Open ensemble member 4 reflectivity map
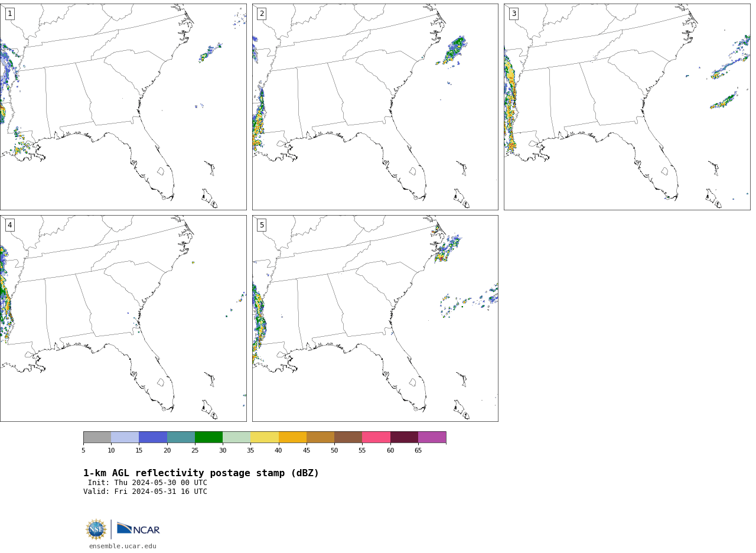The width and height of the screenshot is (756, 553). (123, 318)
